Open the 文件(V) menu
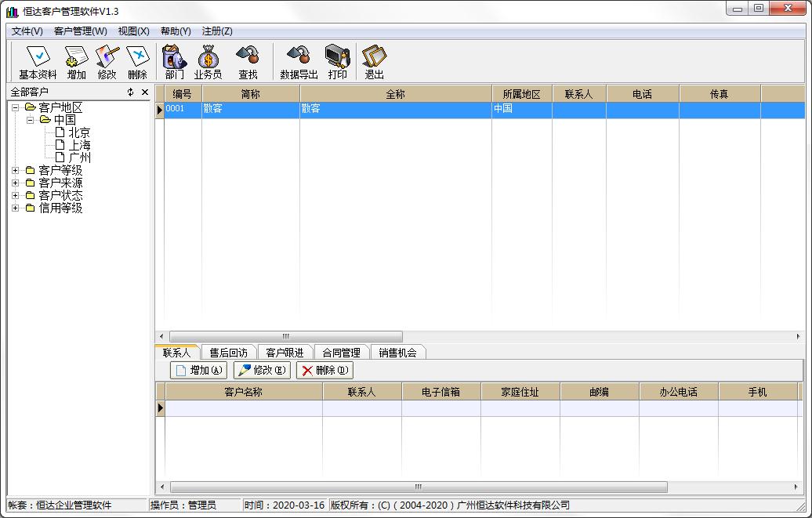This screenshot has height=518, width=812. [27, 31]
